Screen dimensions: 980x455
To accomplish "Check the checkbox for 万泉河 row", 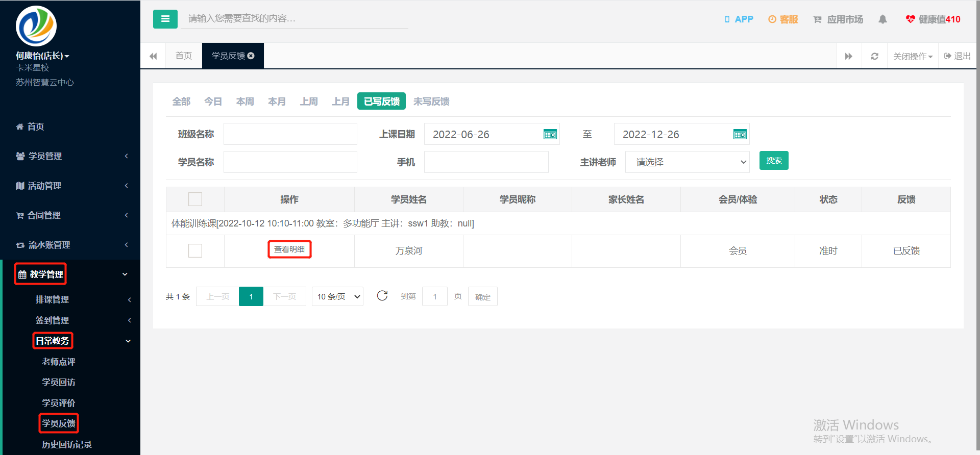I will click(x=195, y=250).
